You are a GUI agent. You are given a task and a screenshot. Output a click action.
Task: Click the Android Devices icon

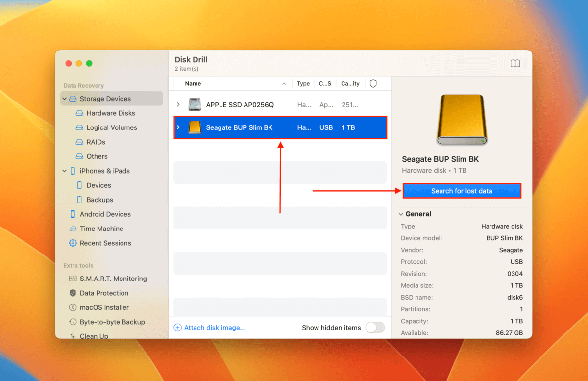pos(73,214)
